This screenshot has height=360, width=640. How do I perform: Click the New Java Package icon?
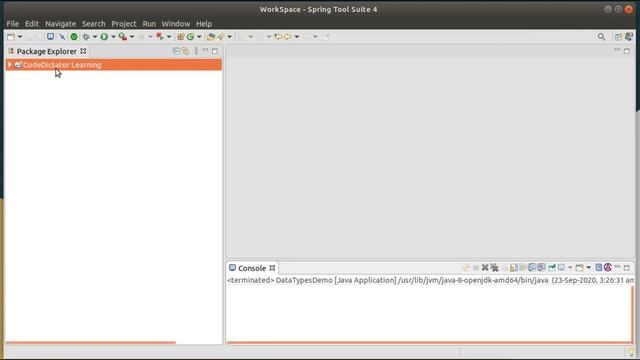click(180, 37)
